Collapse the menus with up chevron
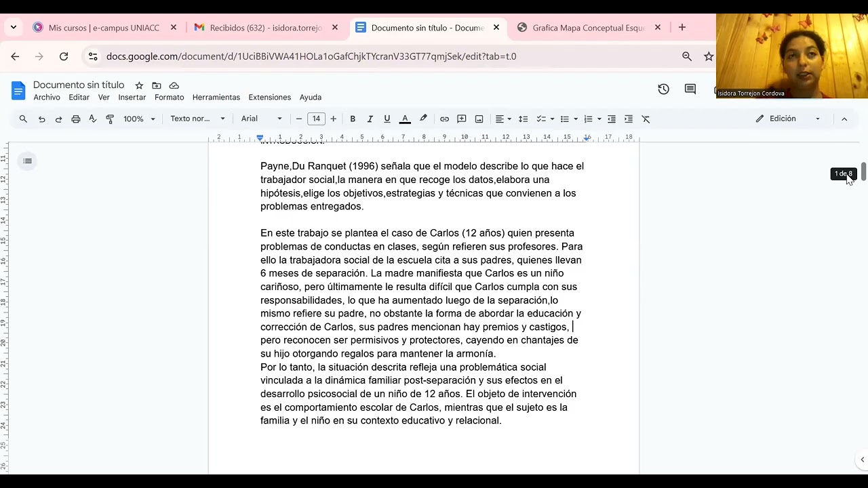The image size is (868, 488). click(844, 119)
